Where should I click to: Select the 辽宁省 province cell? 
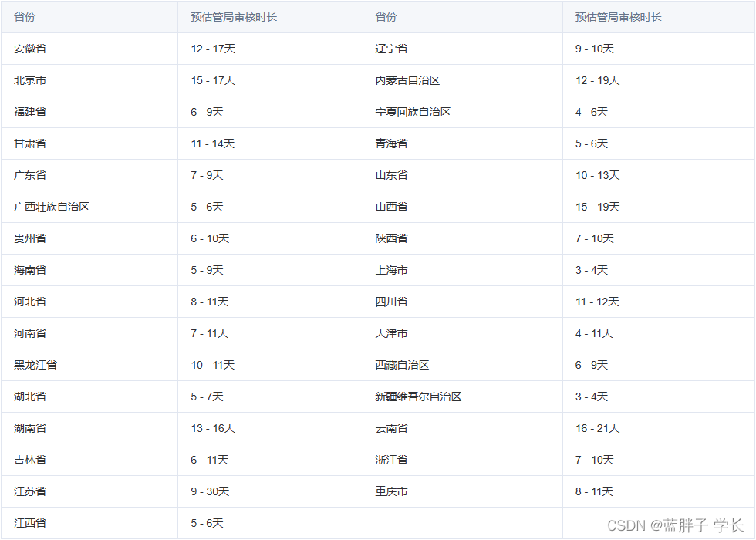pos(391,49)
